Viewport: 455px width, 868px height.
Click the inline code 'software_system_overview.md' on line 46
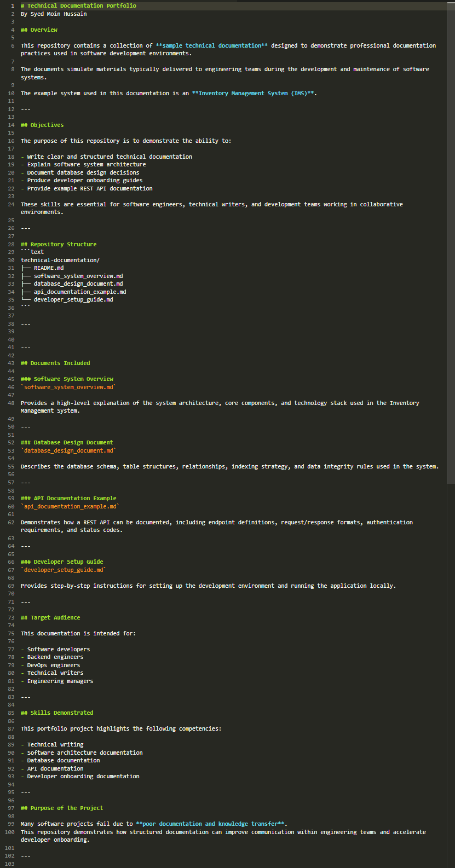coord(68,387)
